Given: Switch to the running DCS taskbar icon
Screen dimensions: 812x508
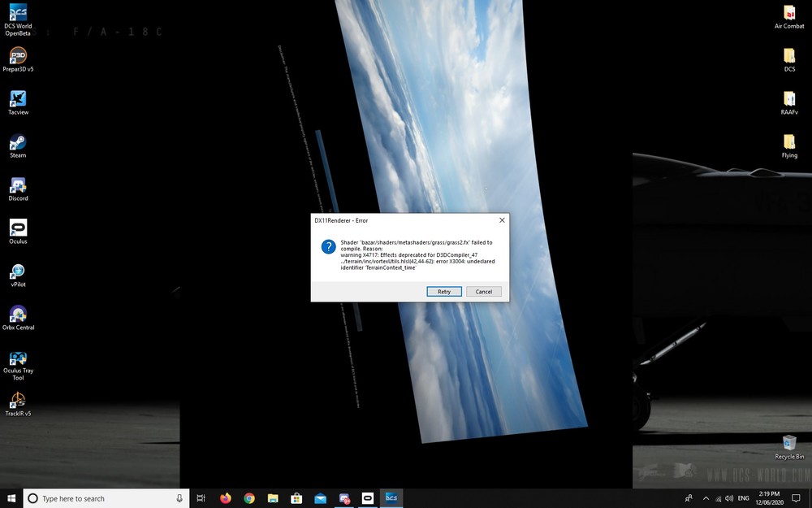Looking at the screenshot, I should coord(391,497).
